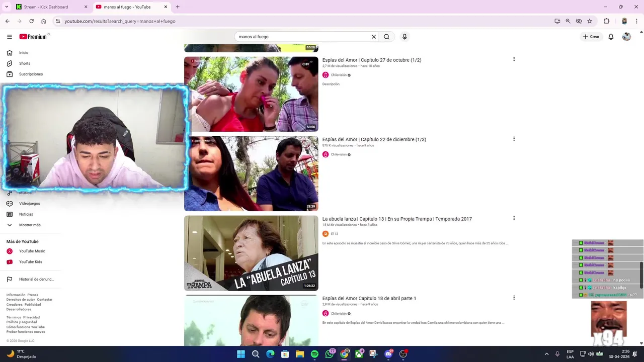The height and width of the screenshot is (362, 644).
Task: Open Chilevisión channel under 27 de octubre video
Action: point(339,75)
